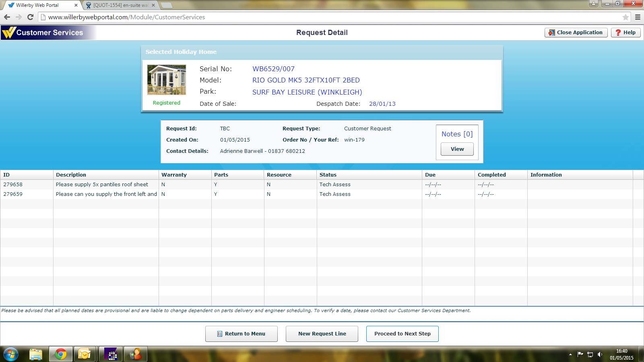Go back using the browser back arrow
Image resolution: width=644 pixels, height=362 pixels.
7,17
